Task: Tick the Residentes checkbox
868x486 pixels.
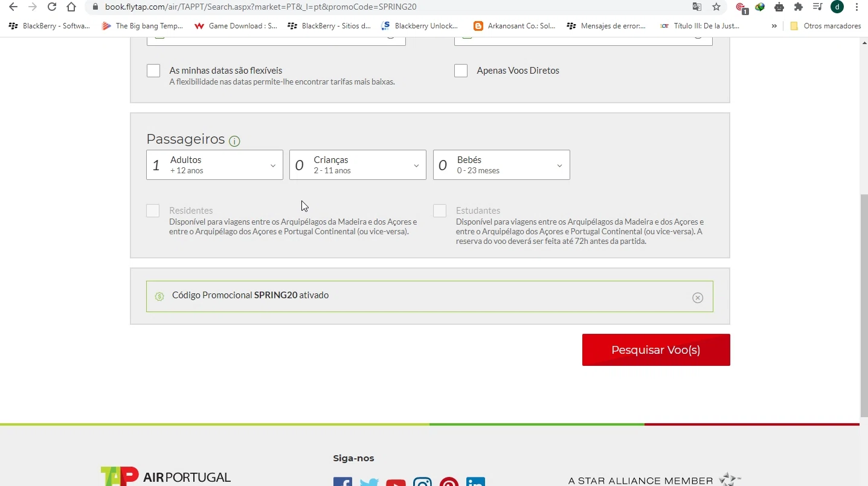Action: 153,211
